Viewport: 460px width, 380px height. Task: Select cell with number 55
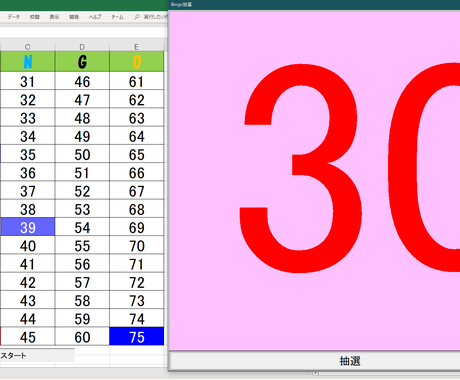(82, 246)
